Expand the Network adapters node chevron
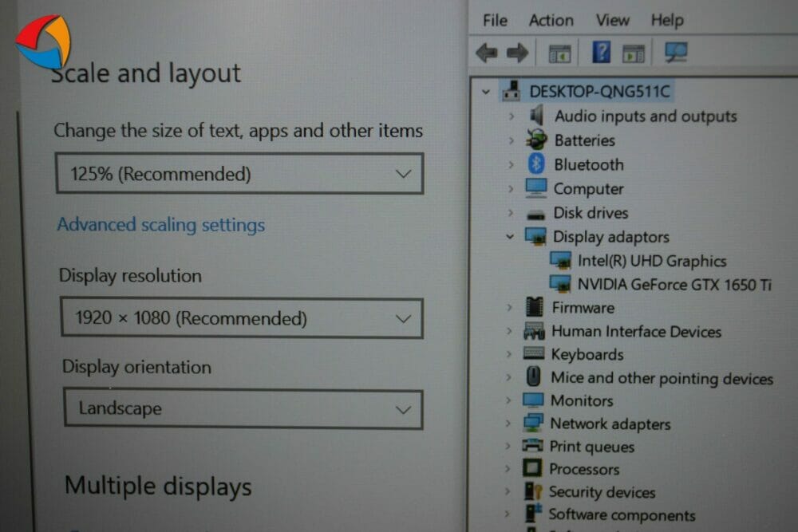This screenshot has width=798, height=532. [x=508, y=424]
